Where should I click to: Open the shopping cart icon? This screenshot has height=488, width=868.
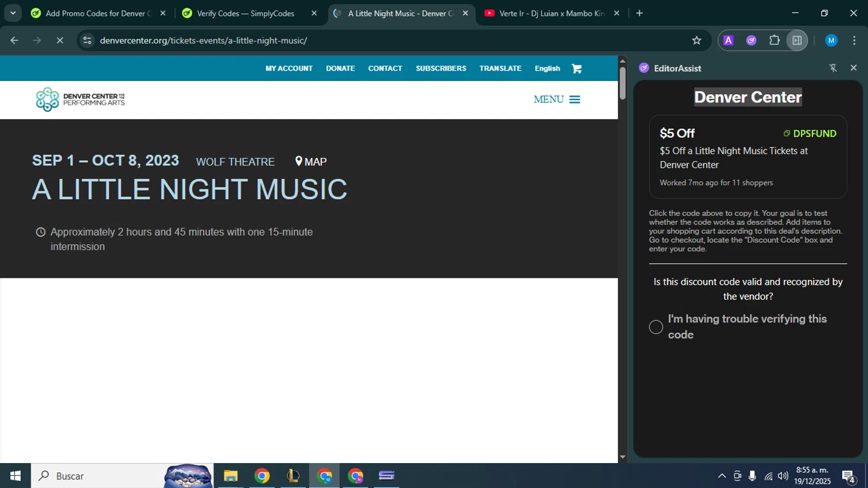click(576, 68)
